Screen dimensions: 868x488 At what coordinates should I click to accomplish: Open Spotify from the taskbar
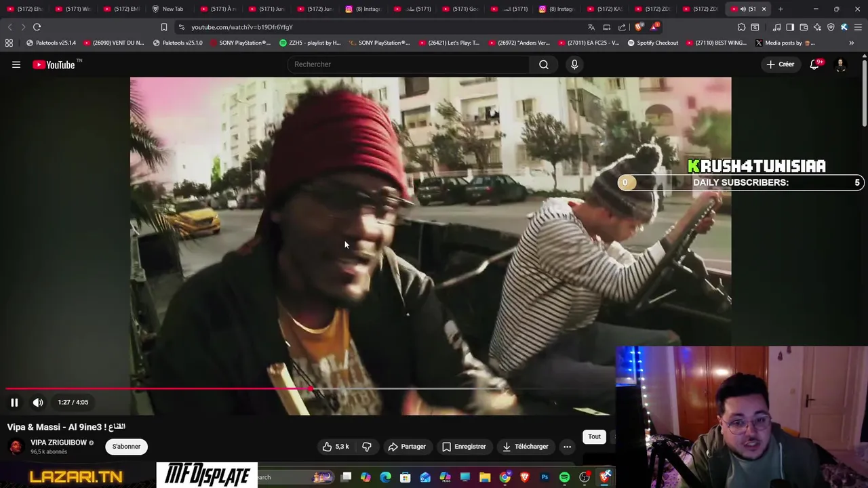[x=564, y=477]
